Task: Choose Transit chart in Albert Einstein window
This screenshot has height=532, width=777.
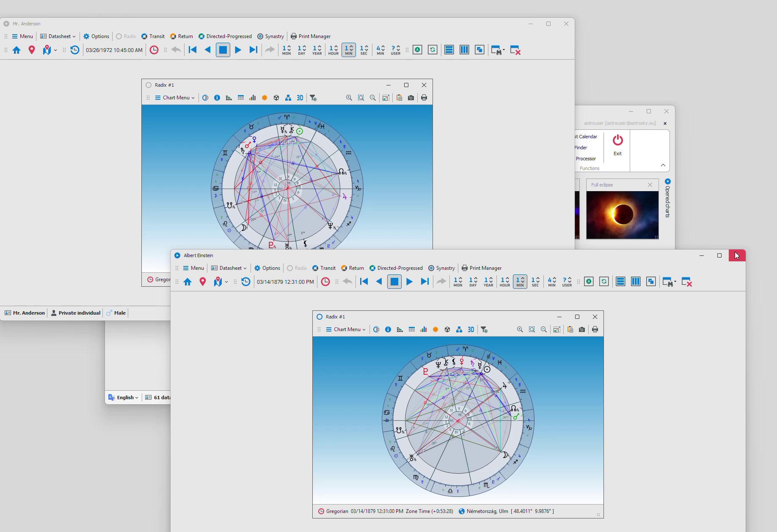Action: click(324, 268)
